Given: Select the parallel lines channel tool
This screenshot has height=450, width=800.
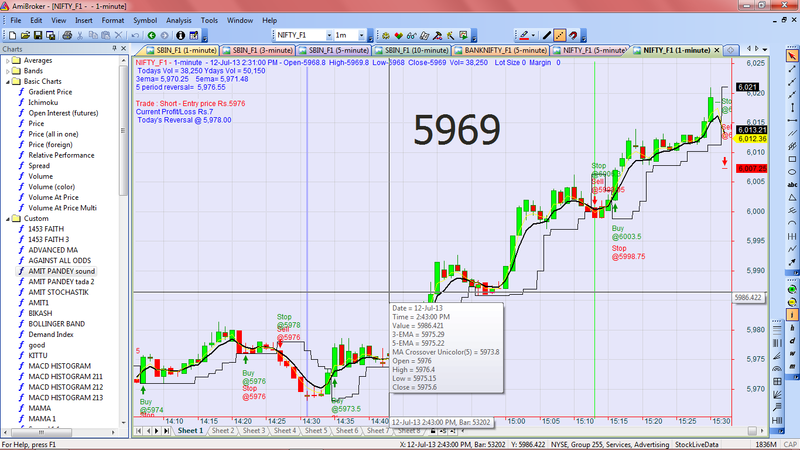Looking at the screenshot, I should (x=792, y=133).
